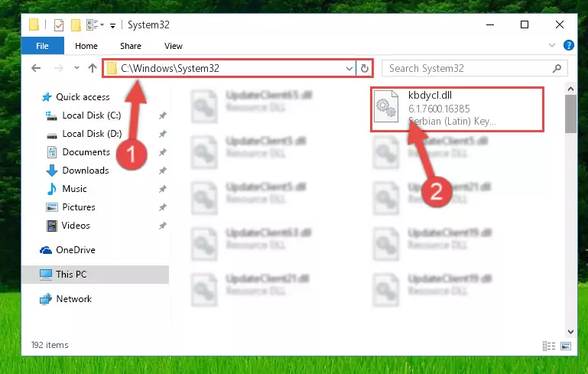Click the pin icon next to Local Disk (C:)
The width and height of the screenshot is (588, 374).
[162, 116]
